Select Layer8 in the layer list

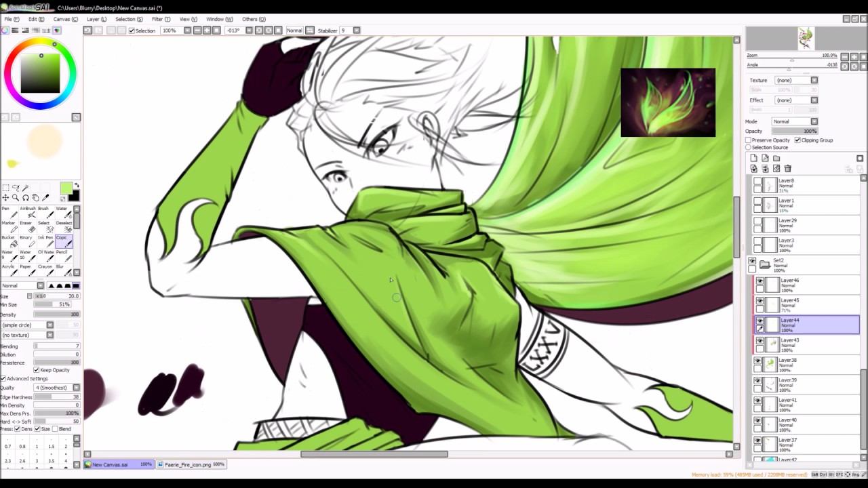[807, 185]
